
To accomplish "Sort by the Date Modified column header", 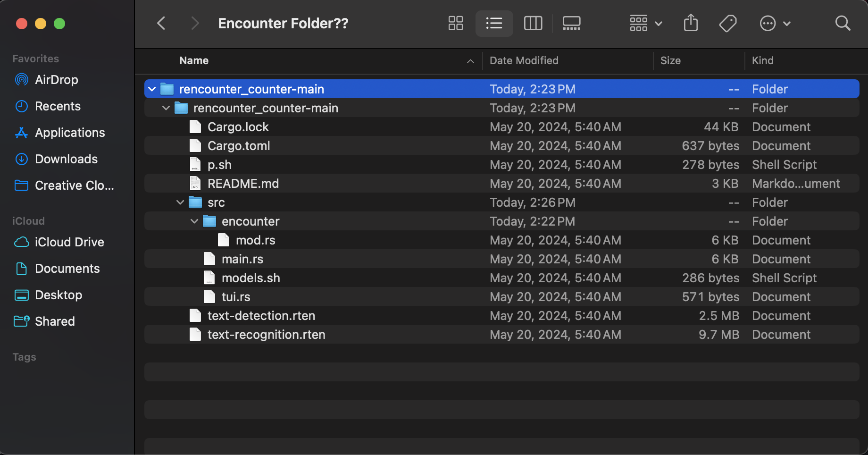I will [524, 60].
